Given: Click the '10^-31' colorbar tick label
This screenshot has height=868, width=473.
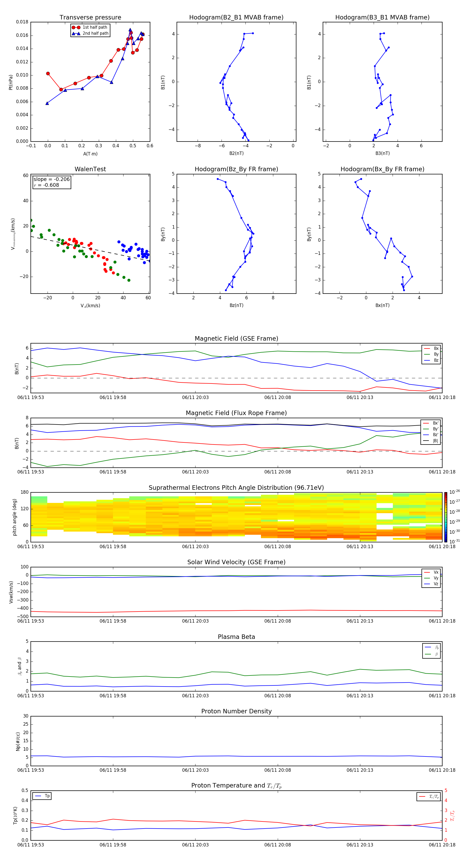Looking at the screenshot, I should coord(455,542).
